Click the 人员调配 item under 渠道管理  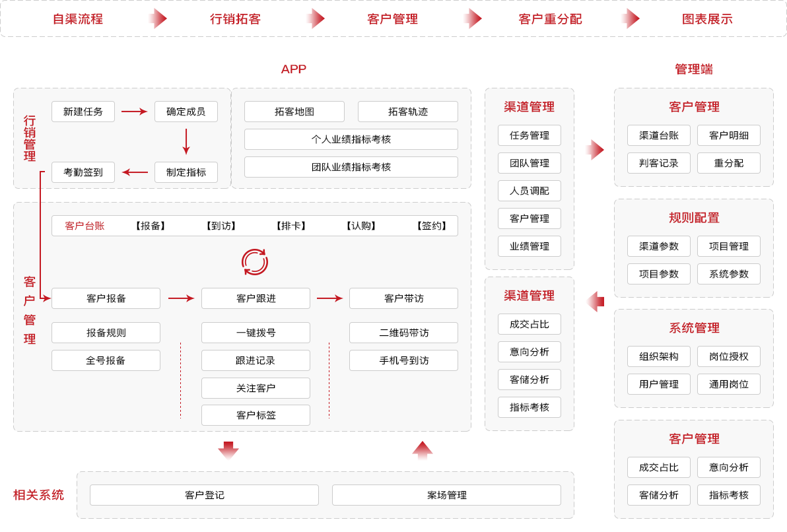click(529, 191)
